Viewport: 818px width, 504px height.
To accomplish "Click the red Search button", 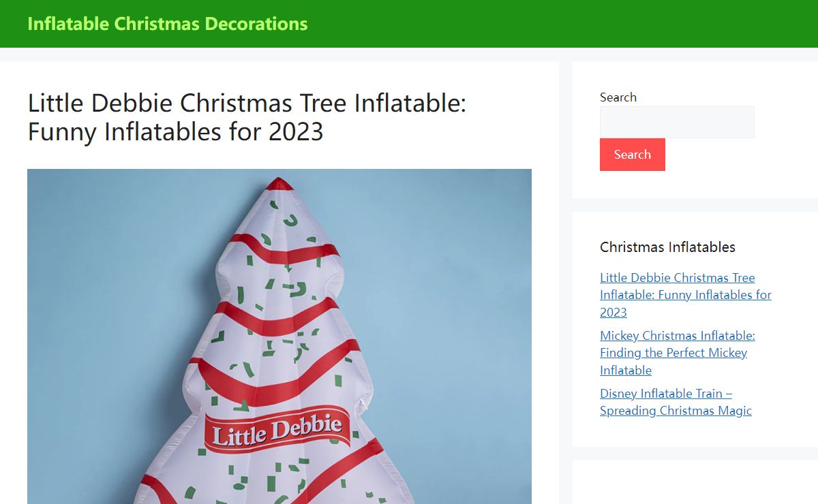I will (632, 155).
